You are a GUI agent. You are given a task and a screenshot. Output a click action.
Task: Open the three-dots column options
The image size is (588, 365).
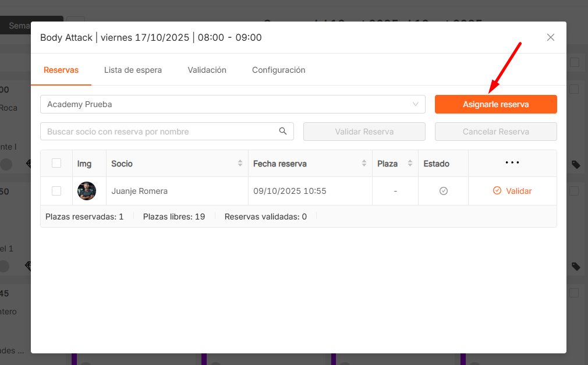pos(512,163)
